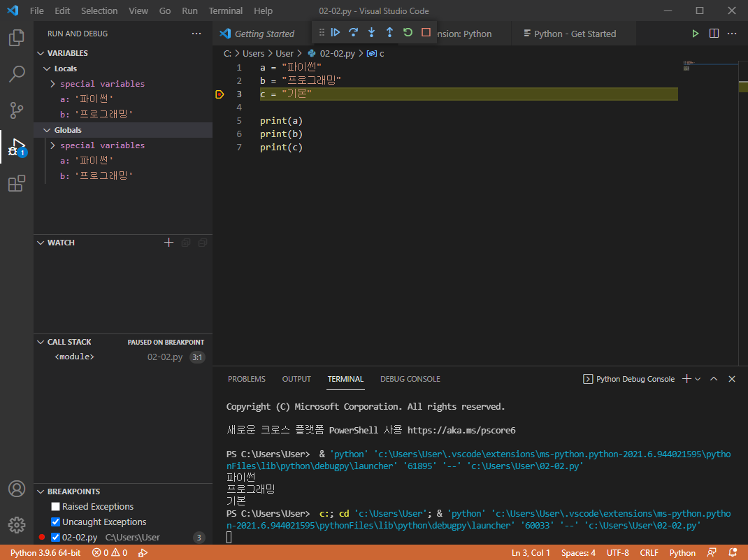Image resolution: width=748 pixels, height=560 pixels.
Task: Switch to the OUTPUT tab
Action: click(x=296, y=379)
